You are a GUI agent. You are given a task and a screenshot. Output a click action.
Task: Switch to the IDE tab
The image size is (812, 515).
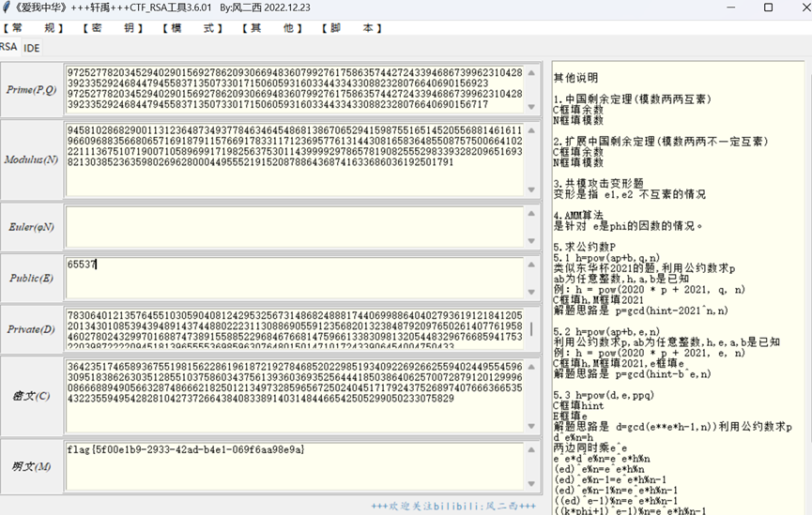(32, 48)
